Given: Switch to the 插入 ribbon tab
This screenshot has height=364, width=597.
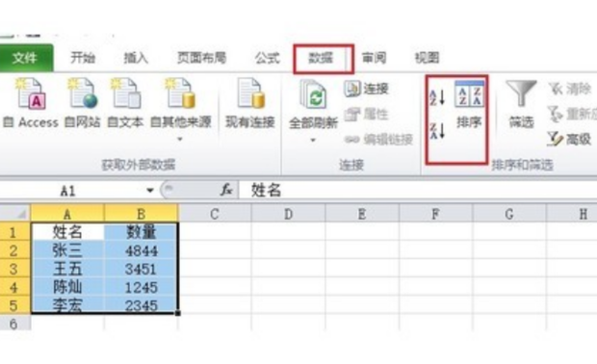Looking at the screenshot, I should 136,58.
